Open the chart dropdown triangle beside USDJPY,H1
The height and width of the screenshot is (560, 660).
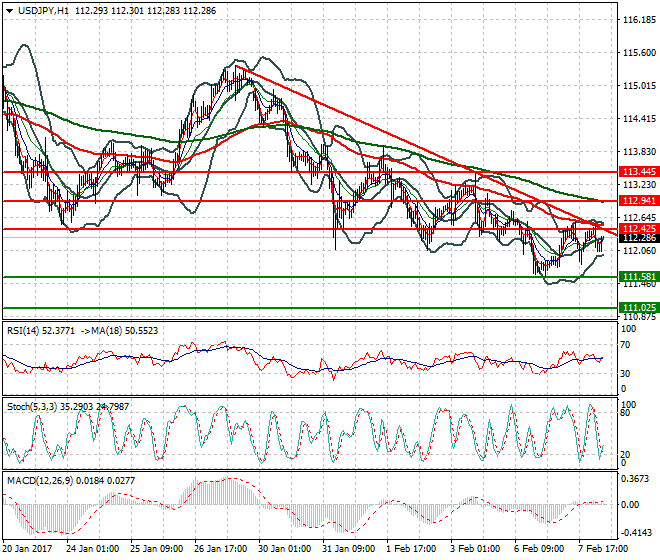coord(10,11)
